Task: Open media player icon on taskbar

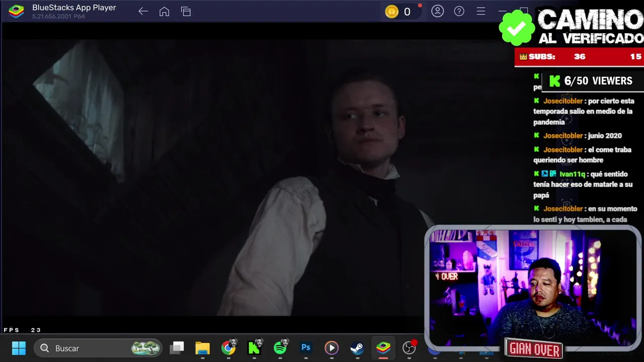Action: (332, 348)
